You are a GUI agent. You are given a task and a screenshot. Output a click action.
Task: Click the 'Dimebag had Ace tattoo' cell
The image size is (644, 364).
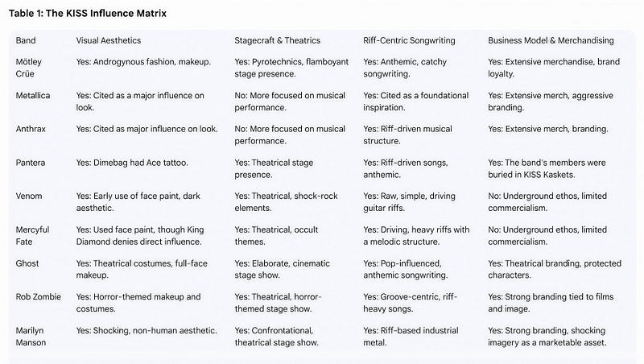[x=132, y=163]
